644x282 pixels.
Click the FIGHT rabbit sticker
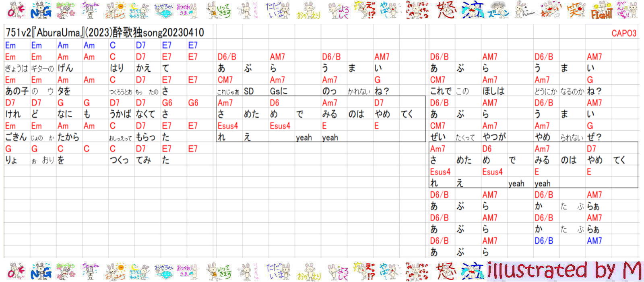click(x=601, y=10)
